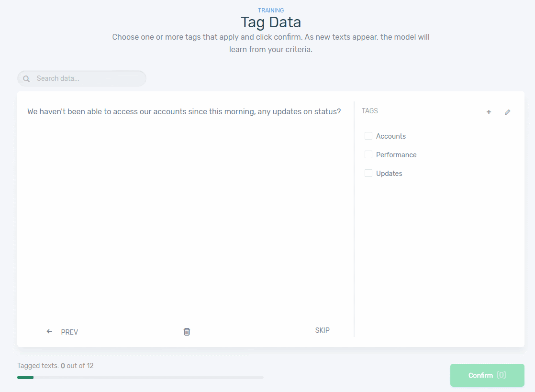Click the TRAINING label at top
The width and height of the screenshot is (535, 392).
point(271,11)
